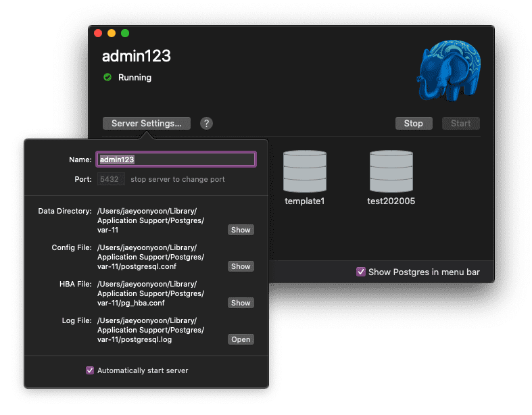Collapse the Server Settings popover
The image size is (532, 415).
[x=147, y=123]
